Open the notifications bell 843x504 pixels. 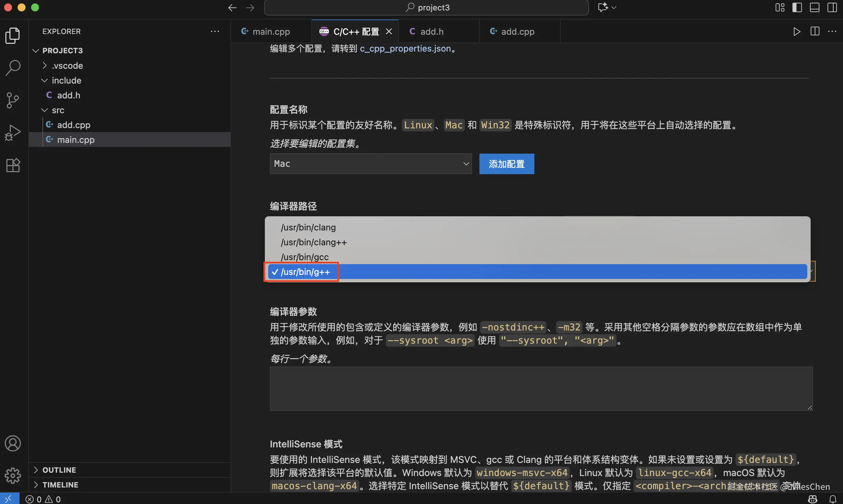click(x=833, y=499)
